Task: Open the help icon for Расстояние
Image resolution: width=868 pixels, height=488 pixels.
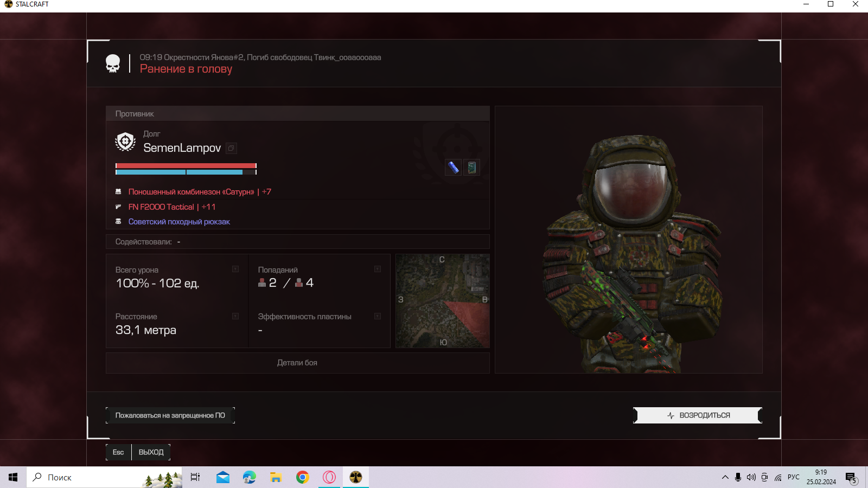Action: 235,316
